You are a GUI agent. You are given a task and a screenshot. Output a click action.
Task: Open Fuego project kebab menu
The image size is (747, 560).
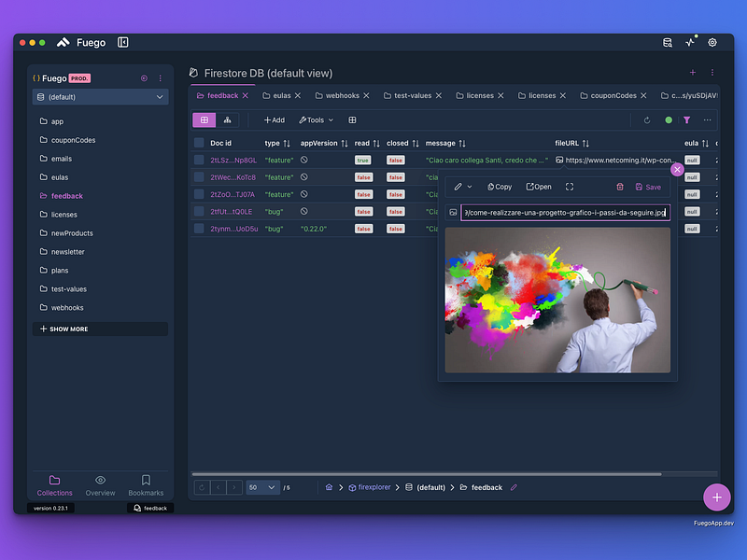point(161,78)
